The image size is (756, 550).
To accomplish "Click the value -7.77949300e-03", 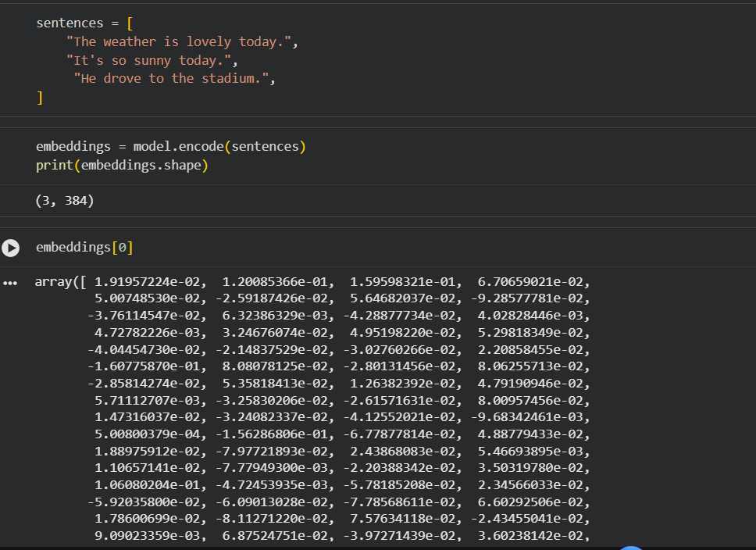I will (x=272, y=468).
